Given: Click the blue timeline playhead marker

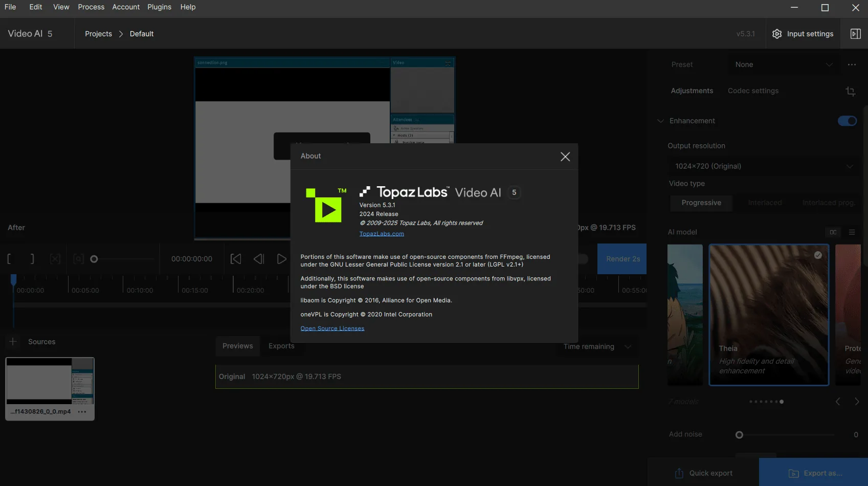Looking at the screenshot, I should point(14,279).
